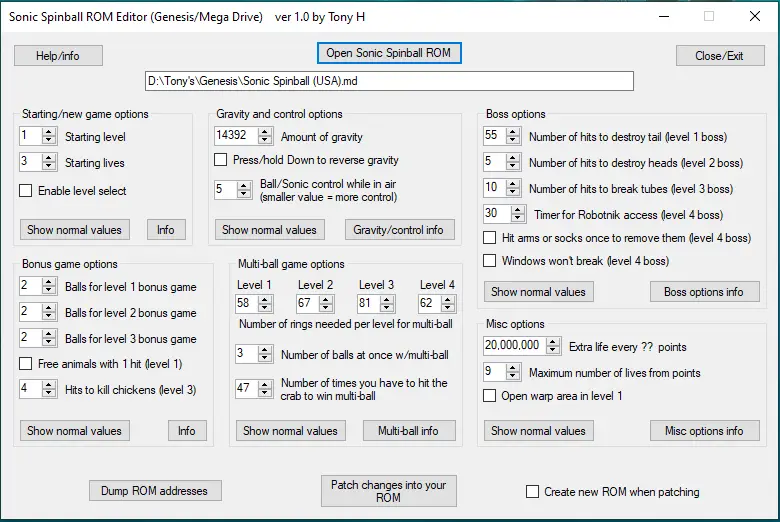Click the Extra life points field 20,000,000

514,346
